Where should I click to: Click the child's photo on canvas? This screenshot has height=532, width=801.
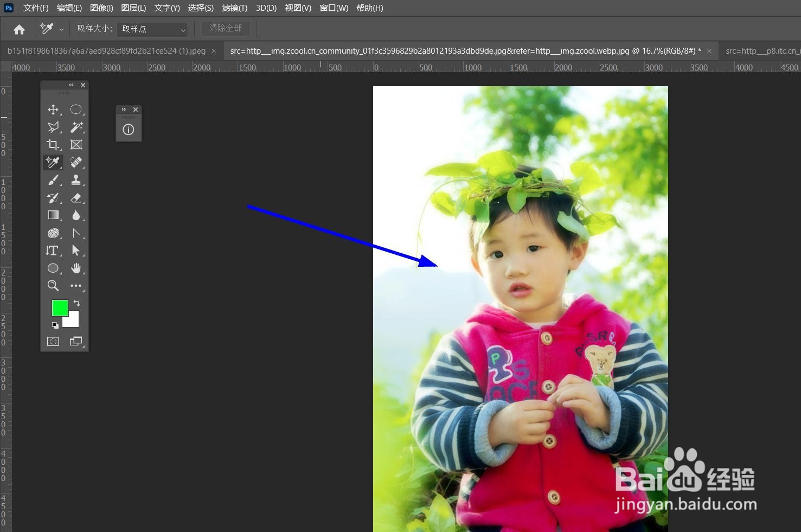tap(521, 309)
